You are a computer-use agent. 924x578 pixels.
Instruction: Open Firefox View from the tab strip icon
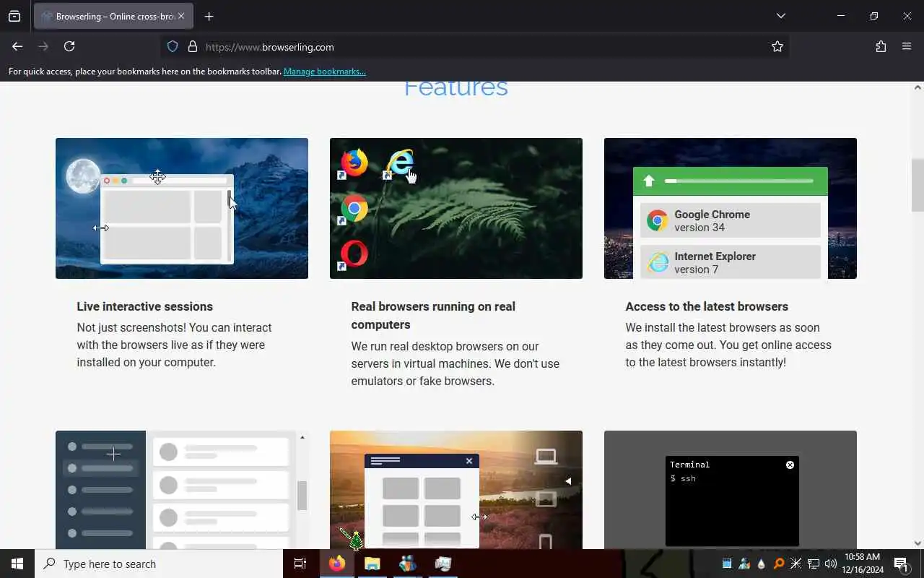coord(14,16)
